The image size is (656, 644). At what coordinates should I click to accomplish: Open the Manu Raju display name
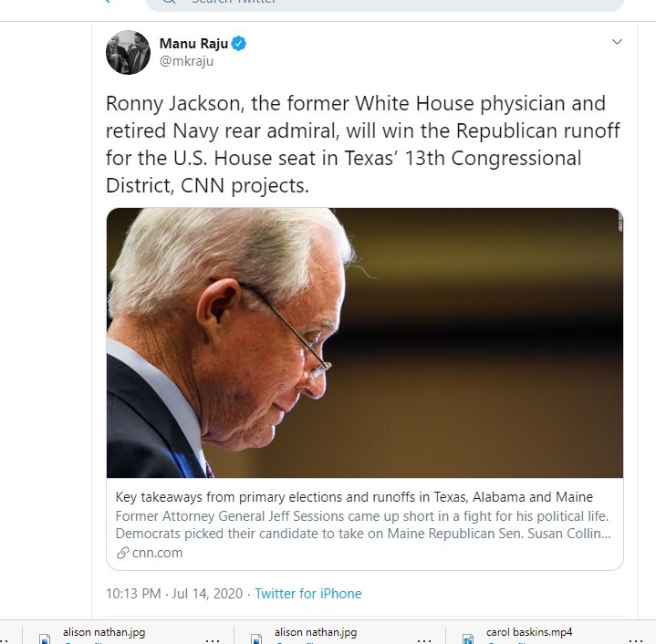(193, 44)
